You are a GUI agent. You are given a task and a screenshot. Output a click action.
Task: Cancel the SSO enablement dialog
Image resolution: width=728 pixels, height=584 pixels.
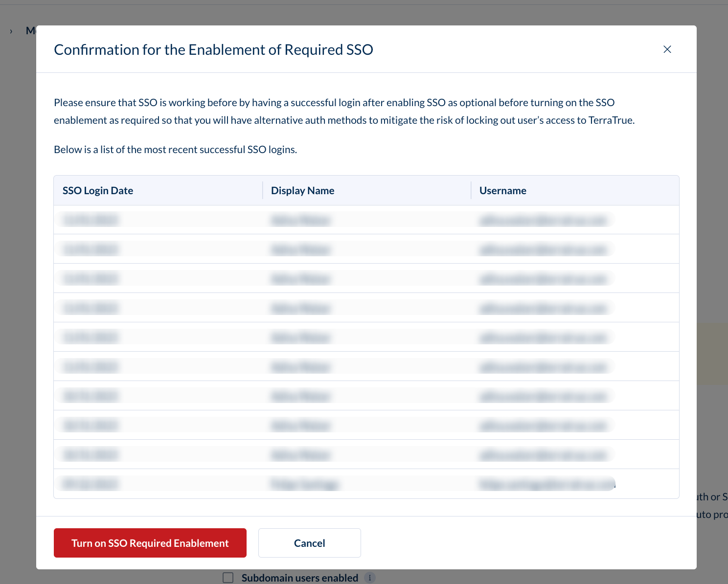point(310,543)
